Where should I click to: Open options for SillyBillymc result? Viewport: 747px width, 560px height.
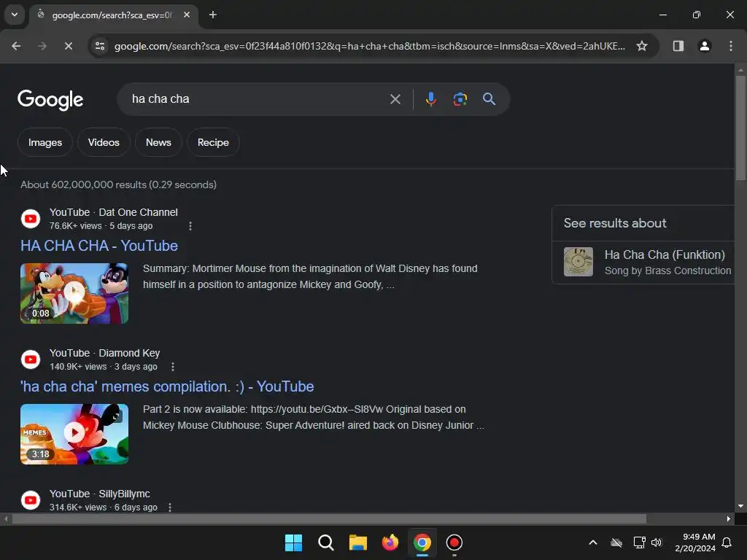click(x=169, y=507)
